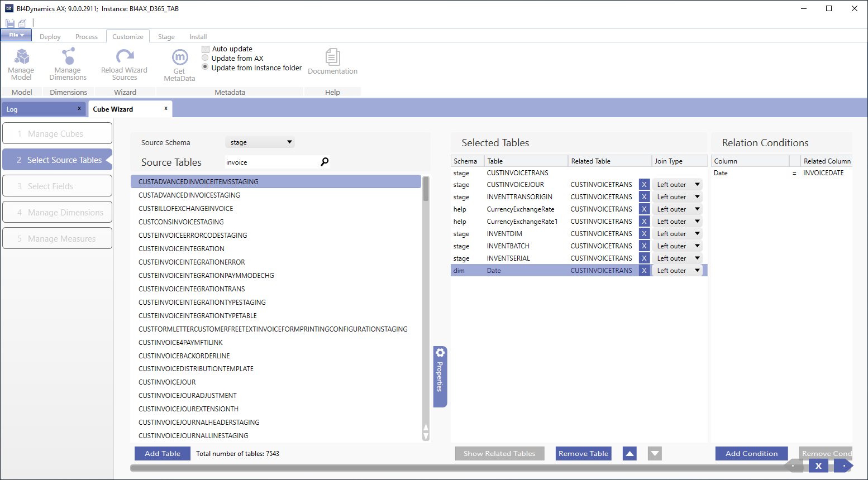Click the Add Condition button

(x=751, y=454)
